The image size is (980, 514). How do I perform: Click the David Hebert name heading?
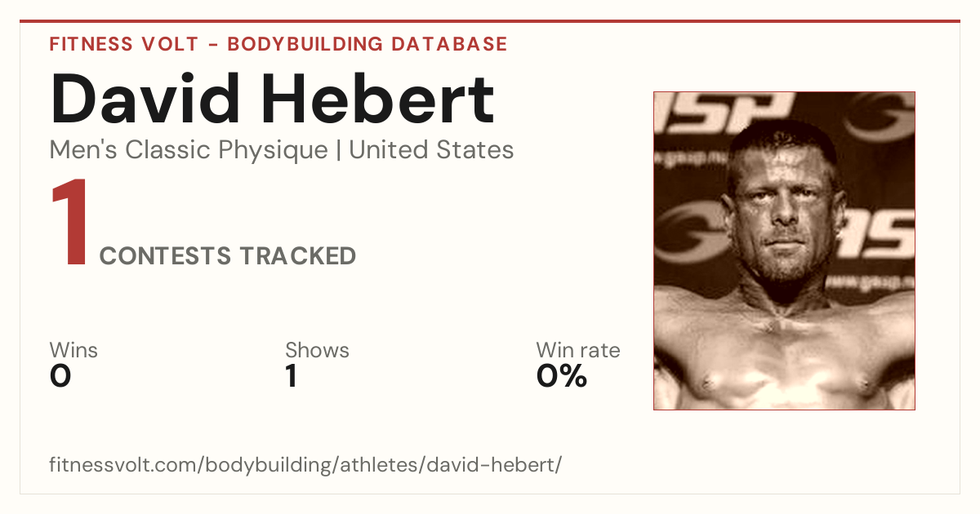272,100
